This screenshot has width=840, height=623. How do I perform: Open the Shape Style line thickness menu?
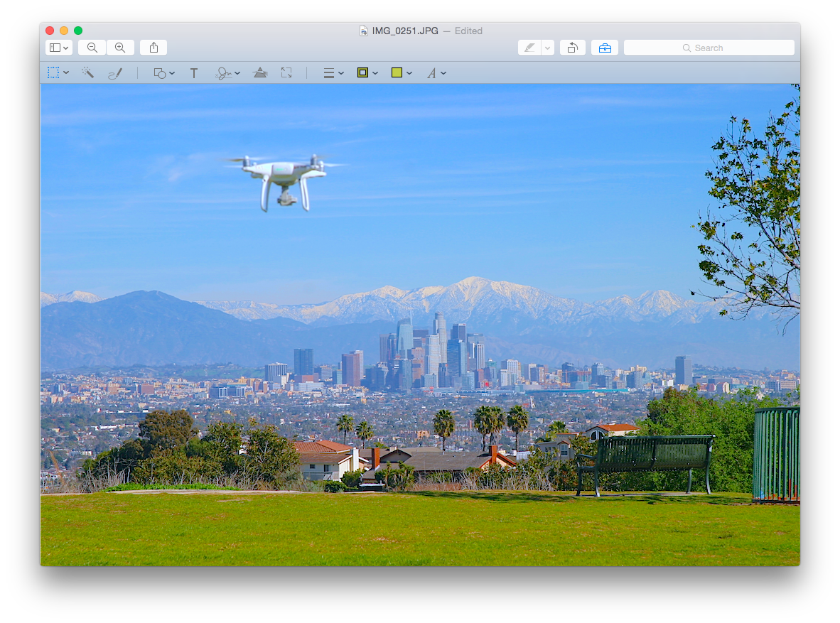tap(333, 73)
